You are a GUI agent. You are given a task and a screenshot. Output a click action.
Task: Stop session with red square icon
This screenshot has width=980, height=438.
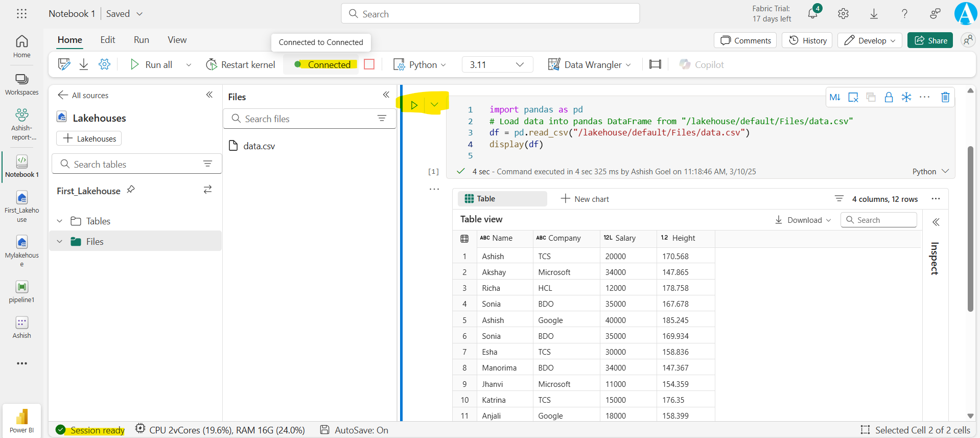(x=369, y=64)
